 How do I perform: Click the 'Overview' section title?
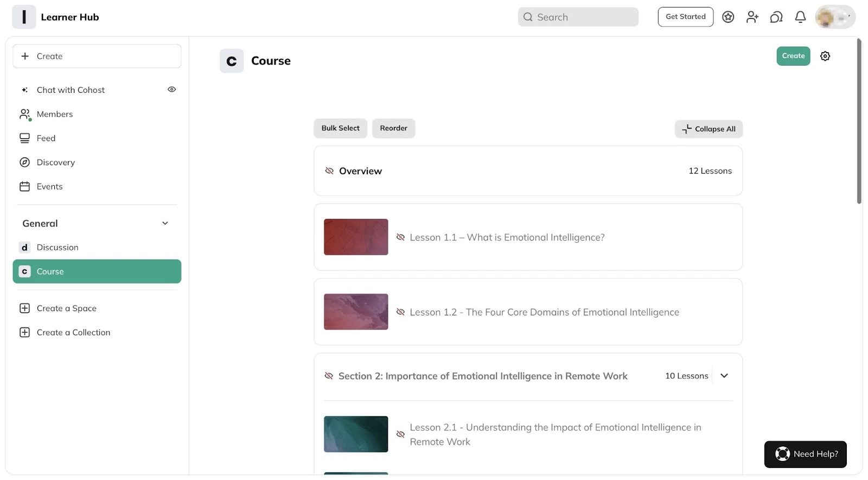click(x=360, y=170)
